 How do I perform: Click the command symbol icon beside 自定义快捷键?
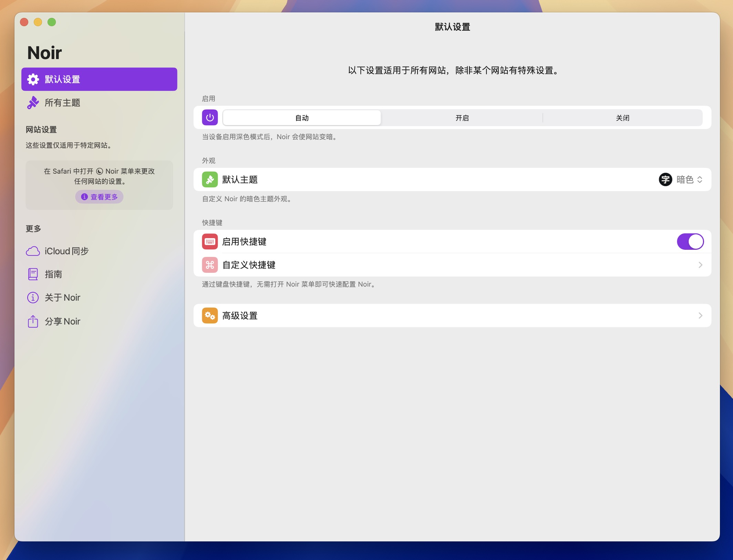click(209, 265)
